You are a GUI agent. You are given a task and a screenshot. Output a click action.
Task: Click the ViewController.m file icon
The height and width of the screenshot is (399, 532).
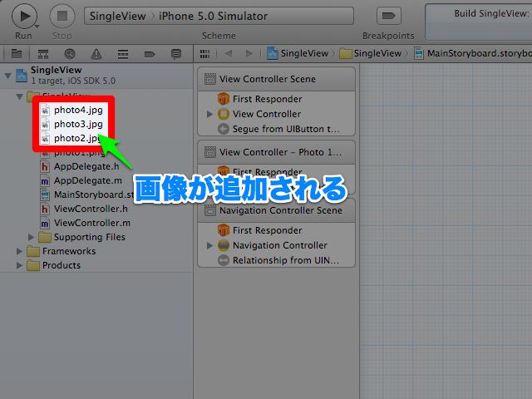[44, 223]
